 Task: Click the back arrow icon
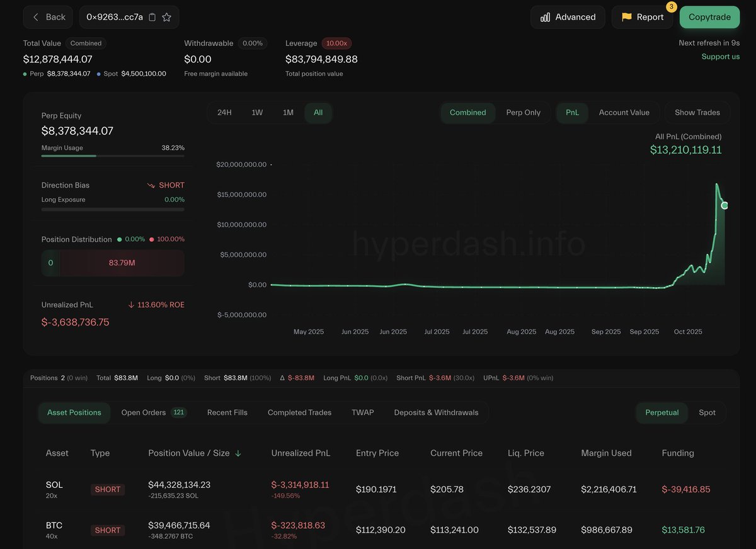coord(36,18)
